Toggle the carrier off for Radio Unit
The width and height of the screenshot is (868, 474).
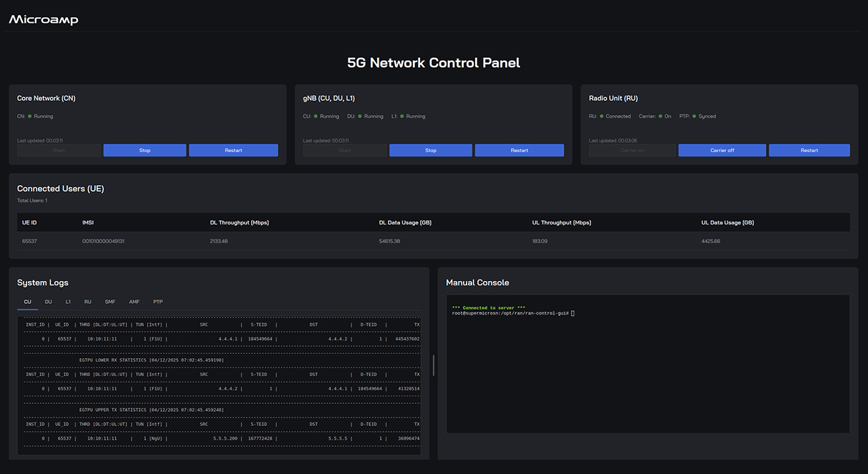pyautogui.click(x=722, y=150)
